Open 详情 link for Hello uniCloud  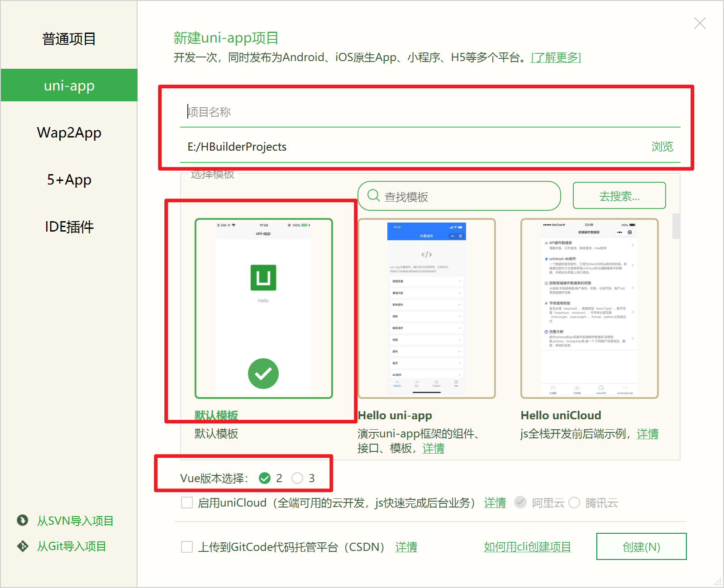647,434
